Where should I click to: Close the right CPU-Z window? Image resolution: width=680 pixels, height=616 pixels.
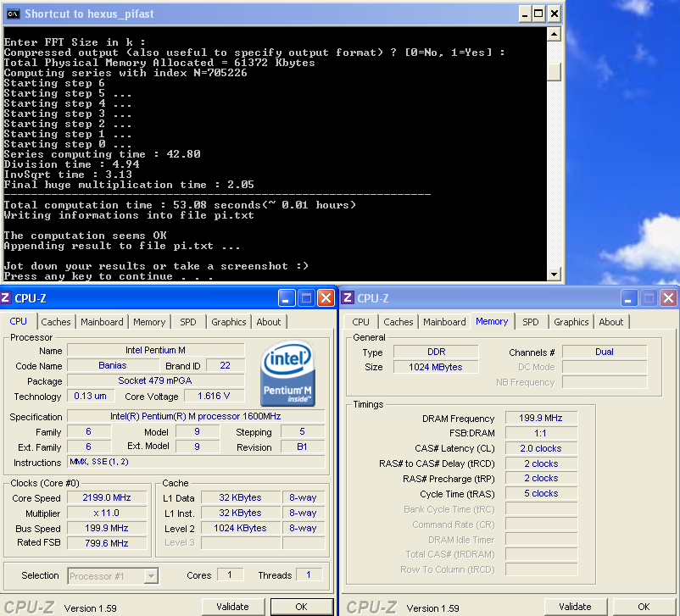pyautogui.click(x=669, y=298)
